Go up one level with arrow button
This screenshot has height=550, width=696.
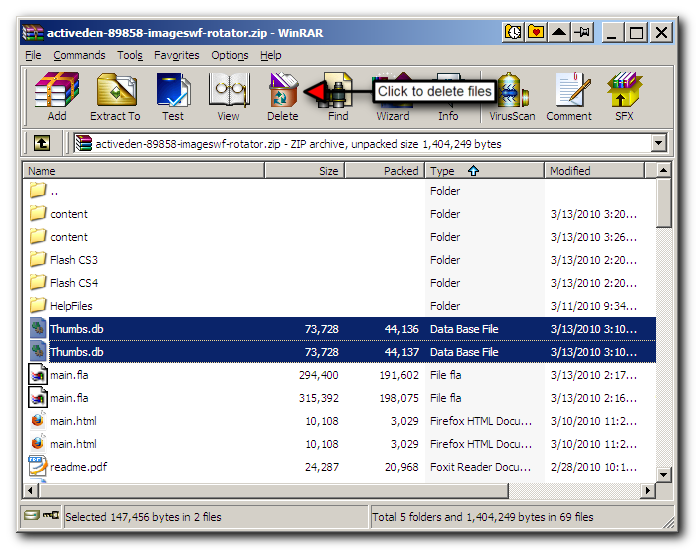(42, 143)
